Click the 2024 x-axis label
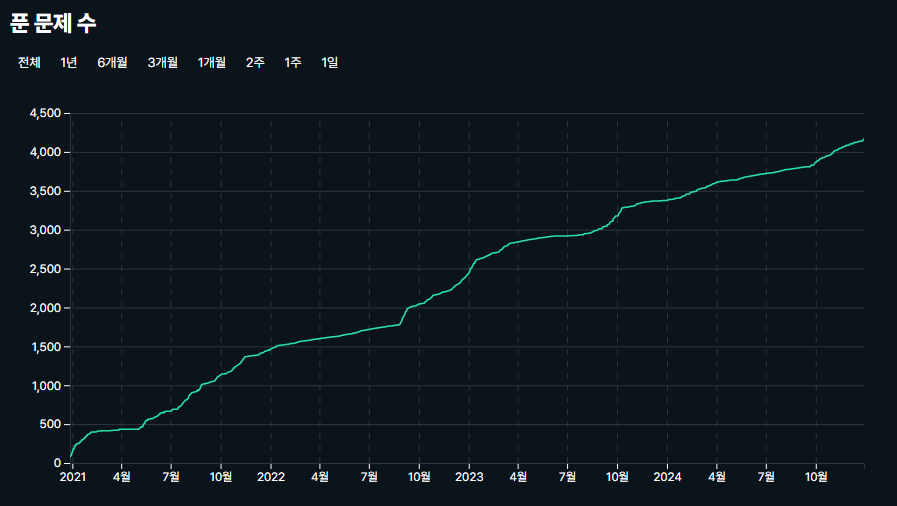Viewport: 897px width, 506px height. pos(668,477)
